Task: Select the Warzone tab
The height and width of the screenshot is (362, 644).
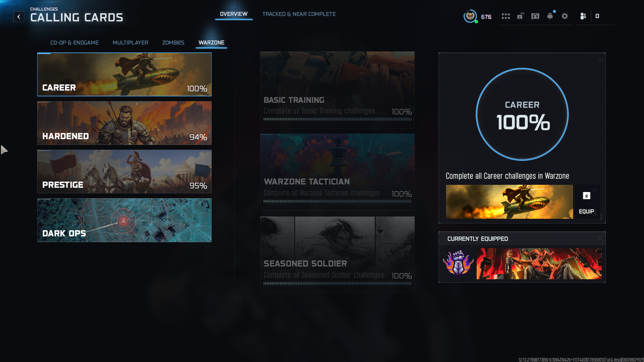Action: tap(211, 43)
